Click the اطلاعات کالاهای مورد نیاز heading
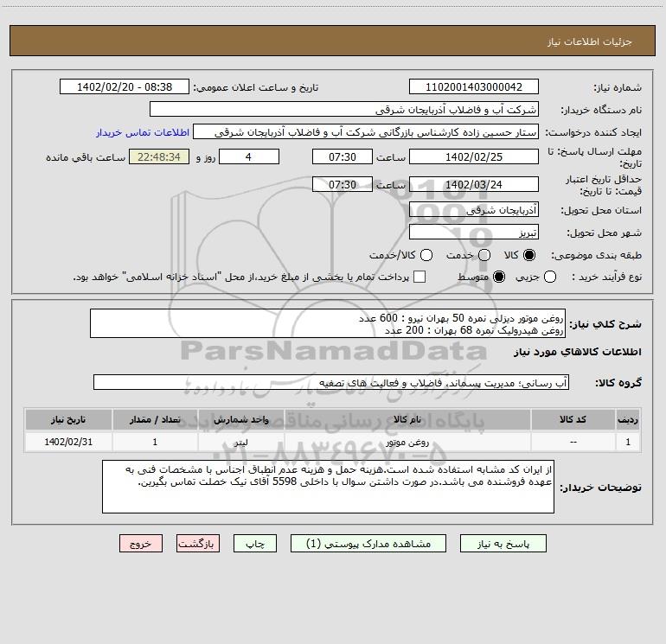The height and width of the screenshot is (644, 666). (x=577, y=352)
